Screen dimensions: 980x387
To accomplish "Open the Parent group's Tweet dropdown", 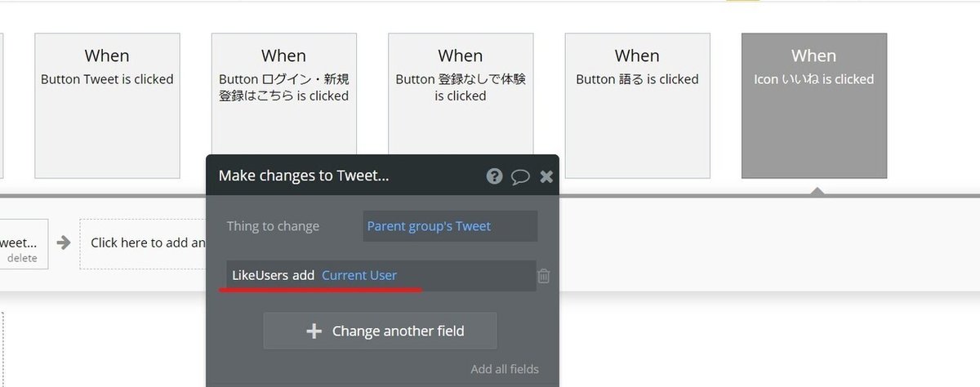I will click(450, 226).
